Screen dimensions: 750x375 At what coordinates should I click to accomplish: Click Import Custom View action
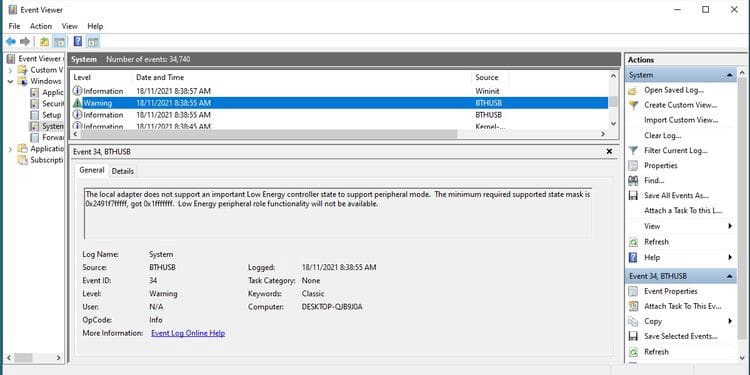[681, 120]
